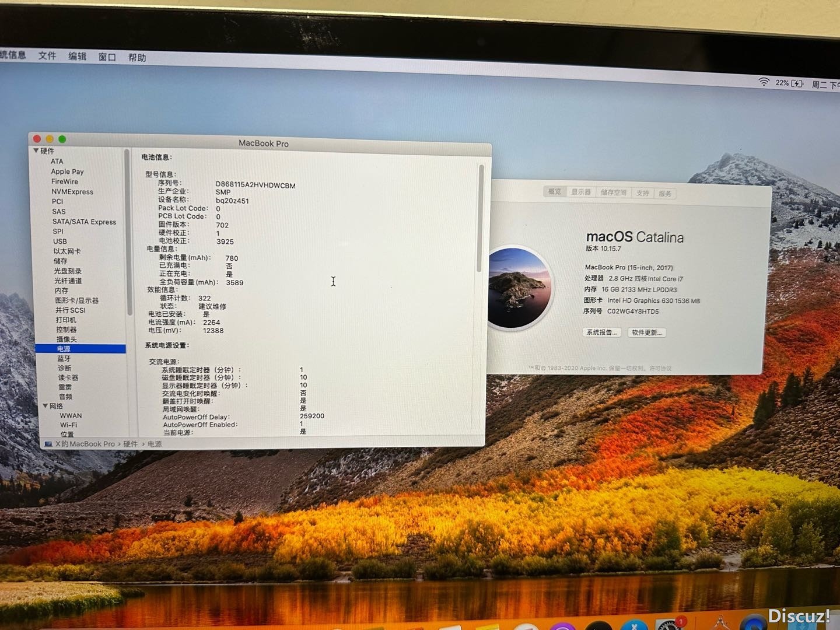Select 图形卡/显示器 in the sidebar

[x=76, y=300]
